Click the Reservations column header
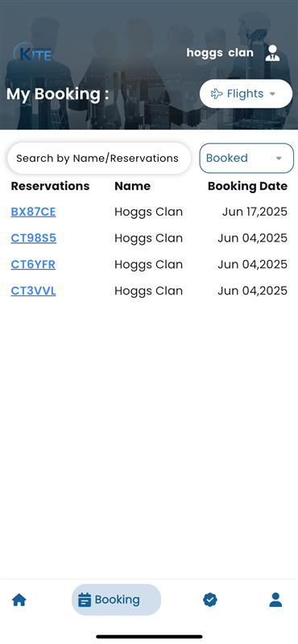 pos(50,186)
